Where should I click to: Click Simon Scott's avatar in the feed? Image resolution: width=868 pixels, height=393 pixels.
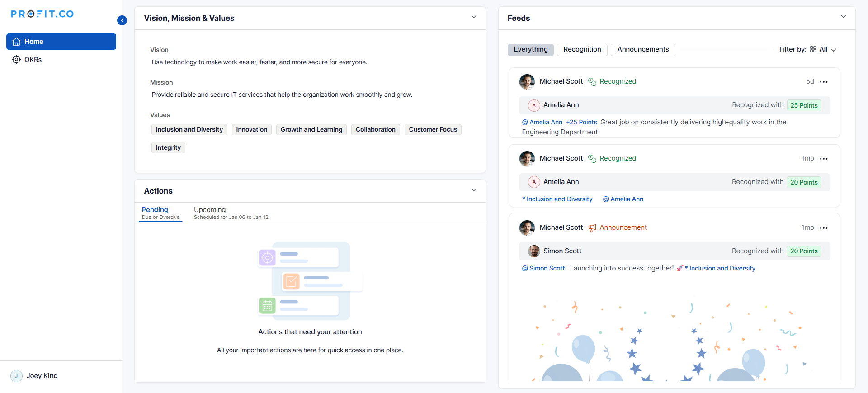click(x=534, y=251)
